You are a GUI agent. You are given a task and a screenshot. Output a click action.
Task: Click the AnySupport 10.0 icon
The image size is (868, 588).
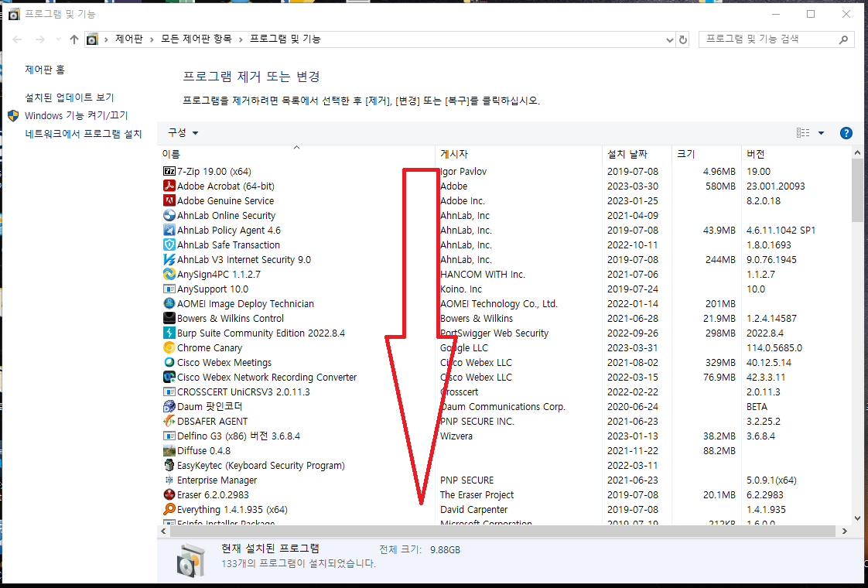(x=169, y=289)
